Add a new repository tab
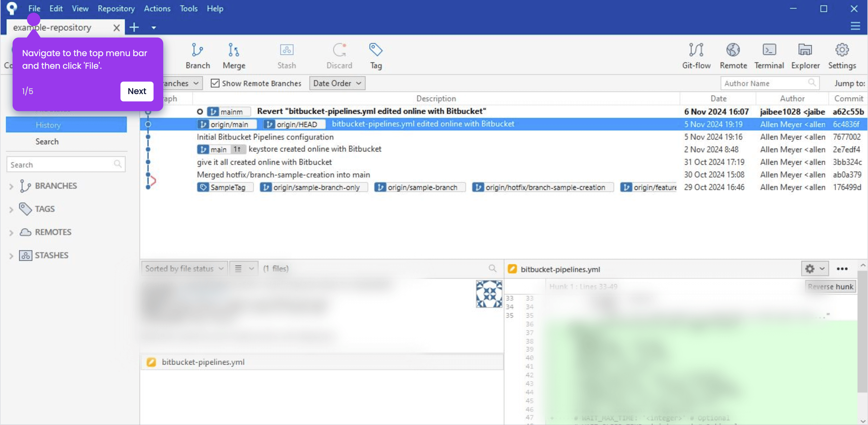 [x=134, y=27]
